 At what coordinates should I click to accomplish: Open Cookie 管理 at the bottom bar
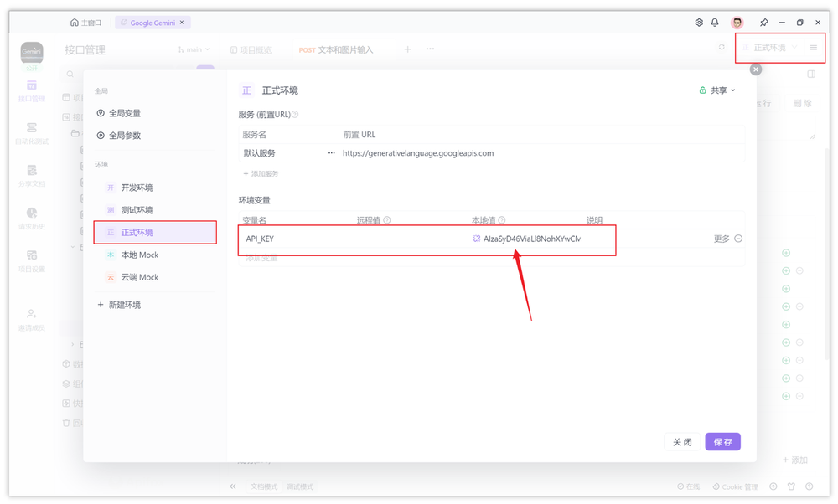click(735, 486)
